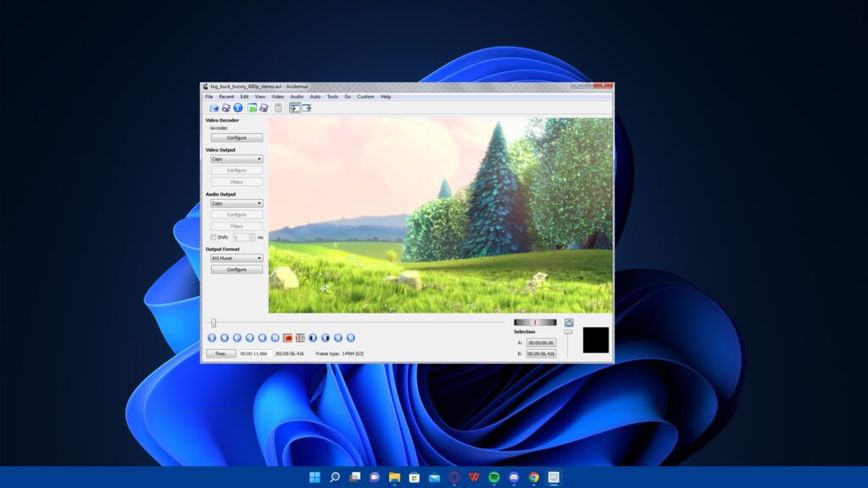Viewport: 868px width, 488px height.
Task: Click the Stop playback button
Action: tap(224, 337)
